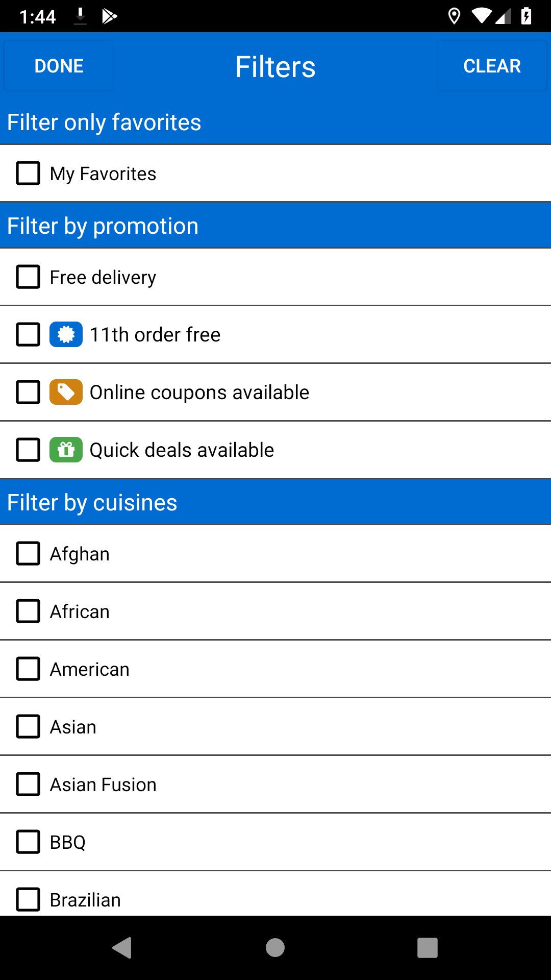Tick the Afghan cuisine checkbox
The height and width of the screenshot is (980, 551).
click(28, 554)
